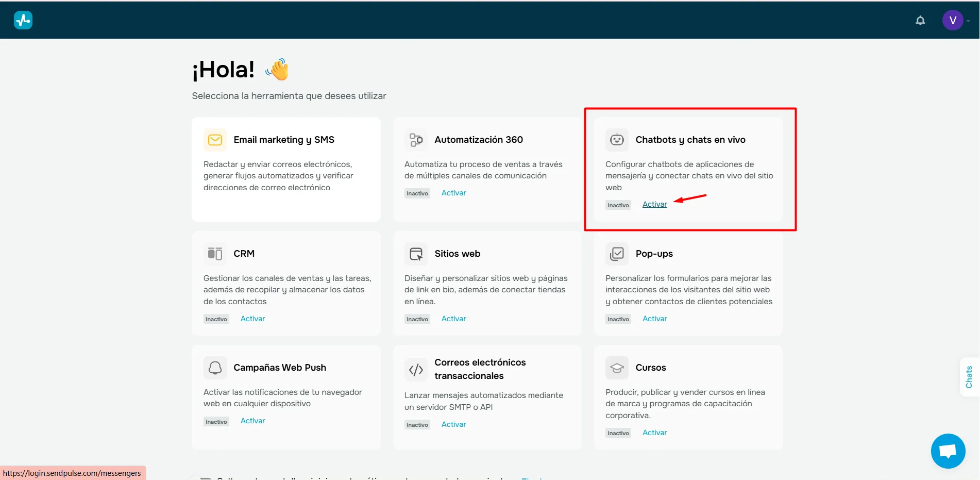Open the Chats side tab
The width and height of the screenshot is (980, 480).
(969, 377)
